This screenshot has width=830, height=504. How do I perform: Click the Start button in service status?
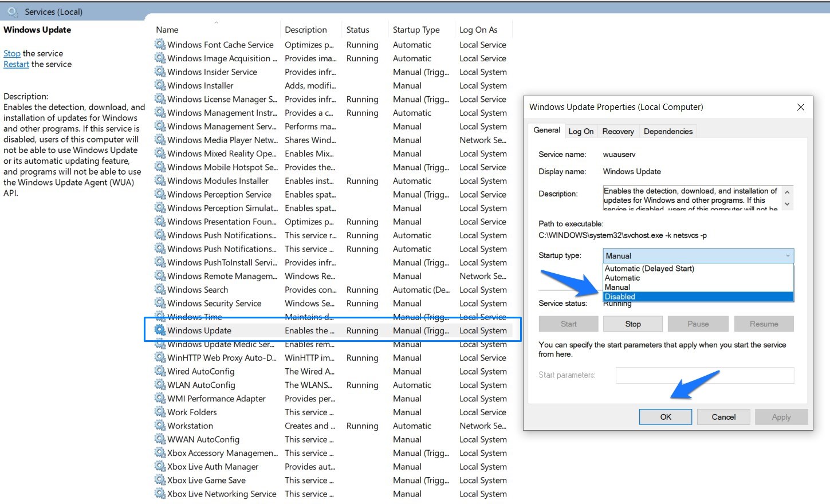click(x=568, y=324)
